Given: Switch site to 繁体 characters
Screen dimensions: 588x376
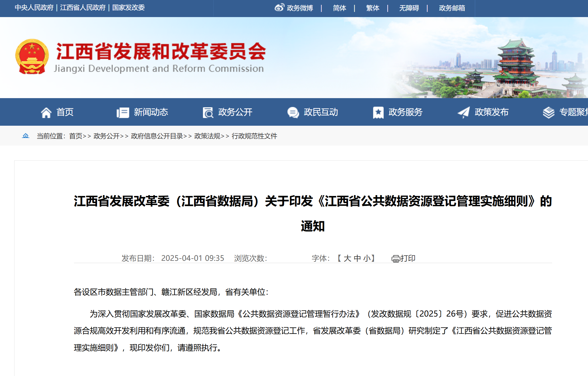Looking at the screenshot, I should click(373, 8).
